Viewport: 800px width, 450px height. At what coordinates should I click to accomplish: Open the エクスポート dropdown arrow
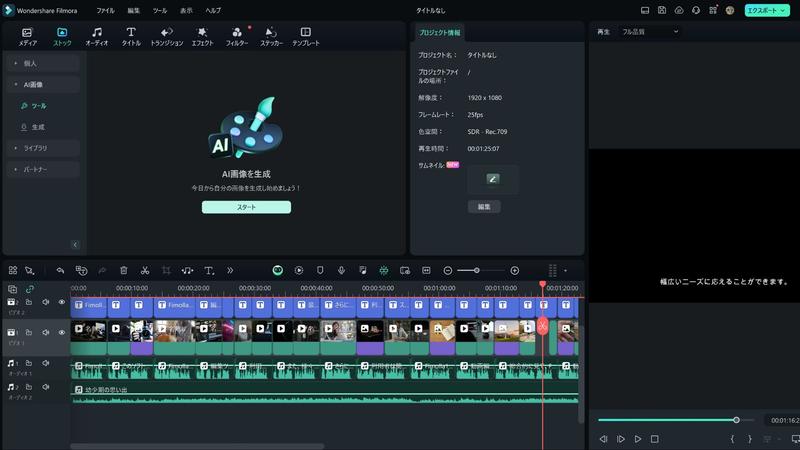(x=783, y=10)
